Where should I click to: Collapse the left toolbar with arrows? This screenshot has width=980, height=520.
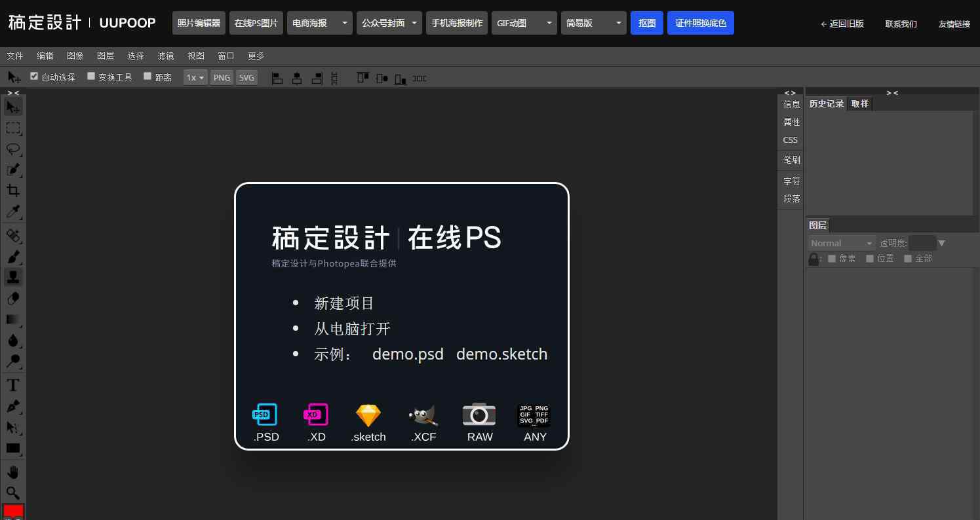click(x=13, y=93)
